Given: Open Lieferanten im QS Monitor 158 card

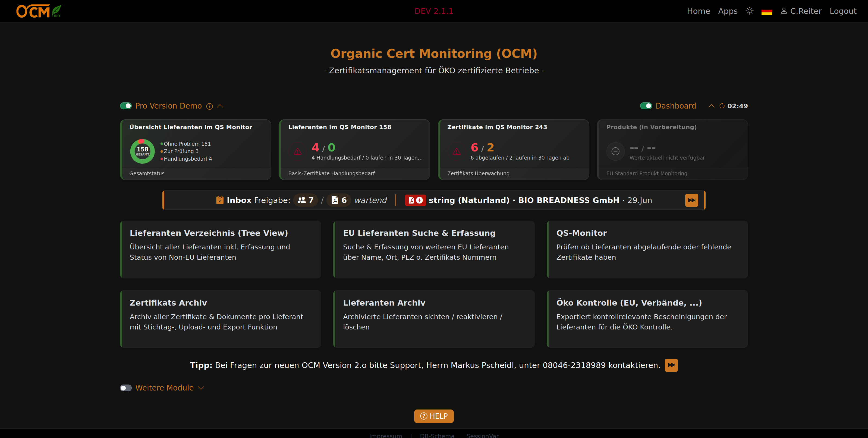Looking at the screenshot, I should coord(354,150).
